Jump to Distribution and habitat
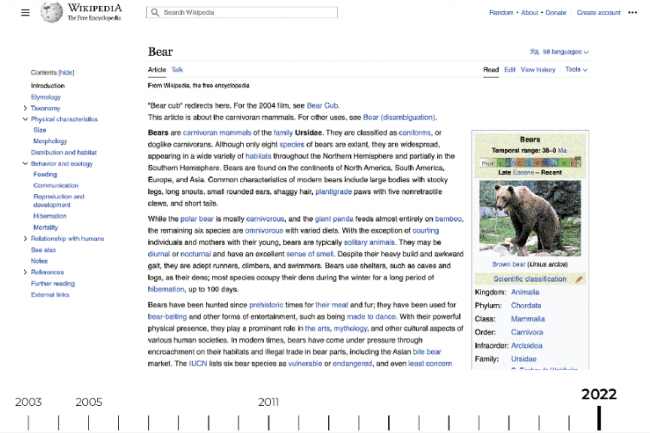Image resolution: width=650 pixels, height=433 pixels. pos(63,152)
